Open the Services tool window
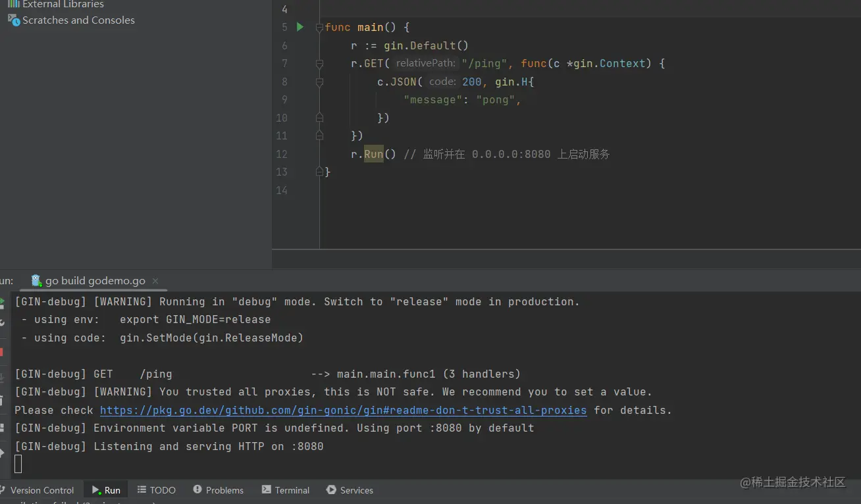861x504 pixels. click(x=350, y=490)
